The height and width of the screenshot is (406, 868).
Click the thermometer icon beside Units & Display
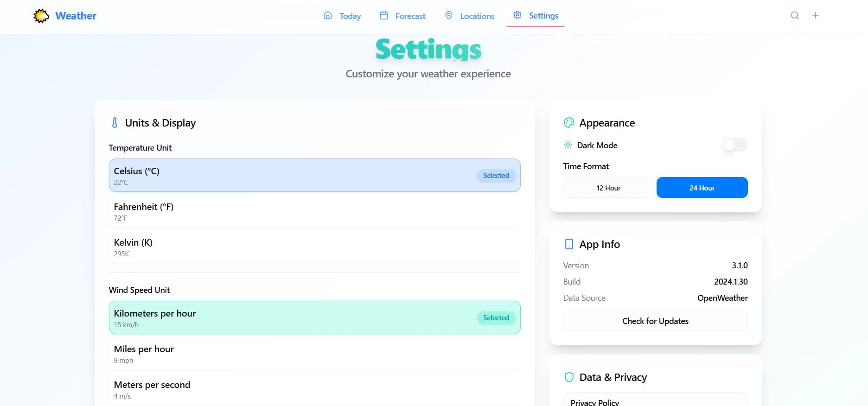[x=115, y=123]
